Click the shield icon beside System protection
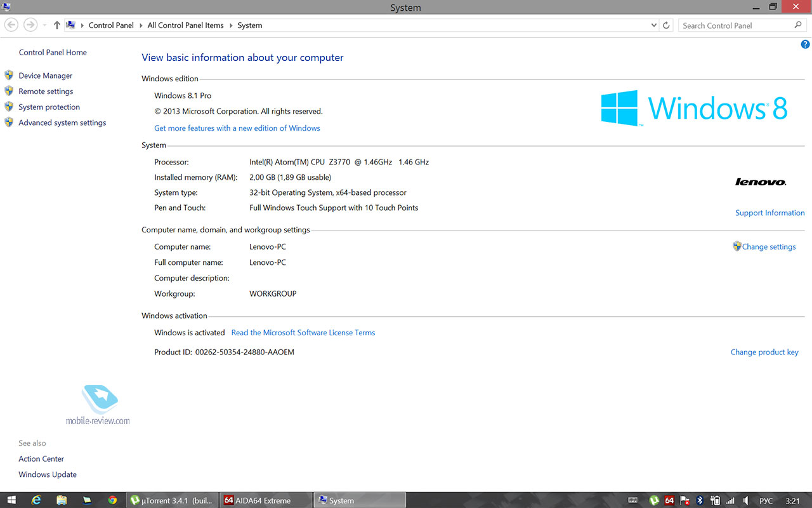Viewport: 812px width, 508px height. [x=9, y=107]
